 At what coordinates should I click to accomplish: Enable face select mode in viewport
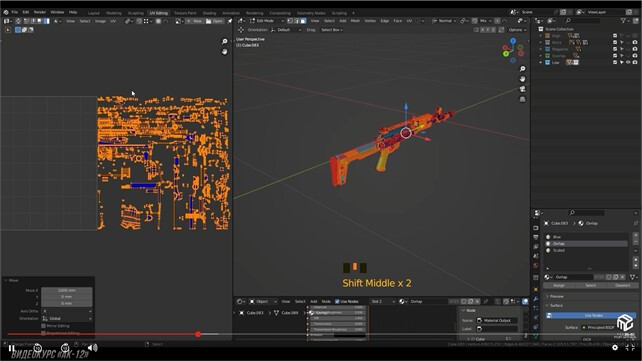(303, 21)
